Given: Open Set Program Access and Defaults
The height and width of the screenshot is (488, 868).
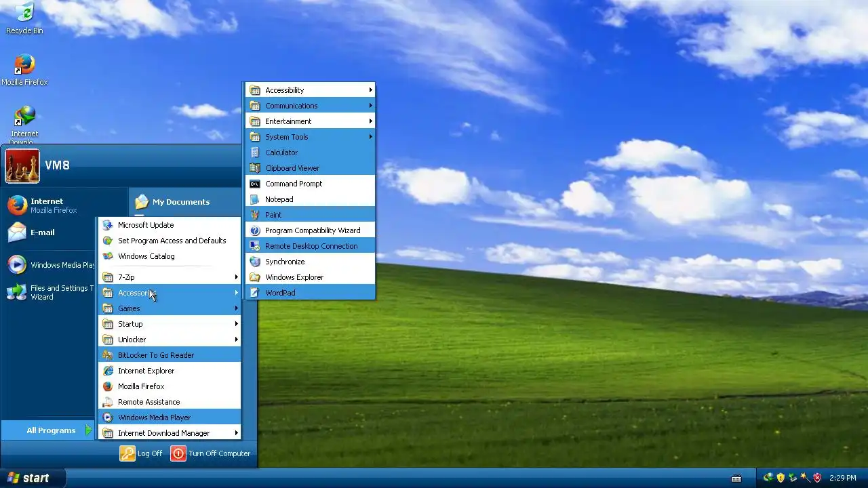Looking at the screenshot, I should coord(170,241).
